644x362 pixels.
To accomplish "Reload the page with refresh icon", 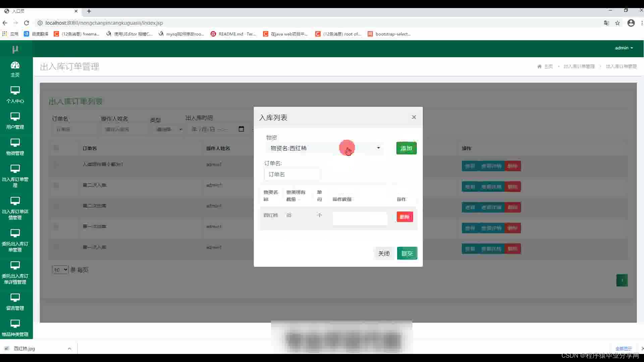I will 26,23.
